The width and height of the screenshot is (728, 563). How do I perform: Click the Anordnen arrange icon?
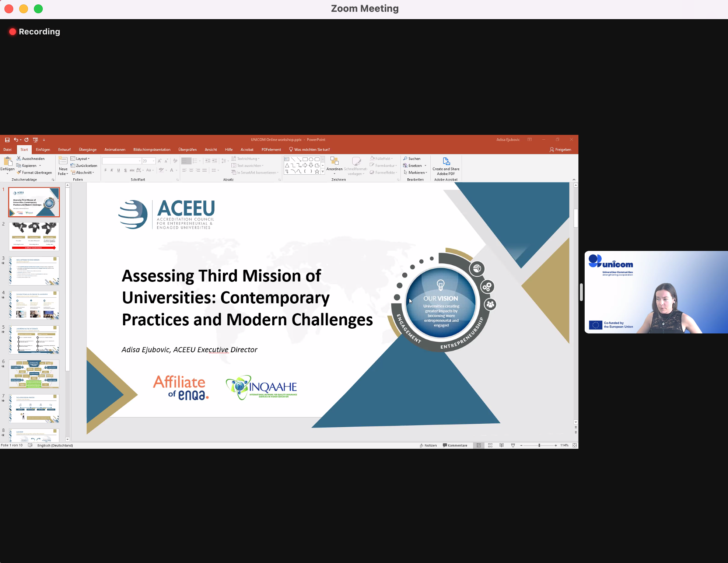334,161
